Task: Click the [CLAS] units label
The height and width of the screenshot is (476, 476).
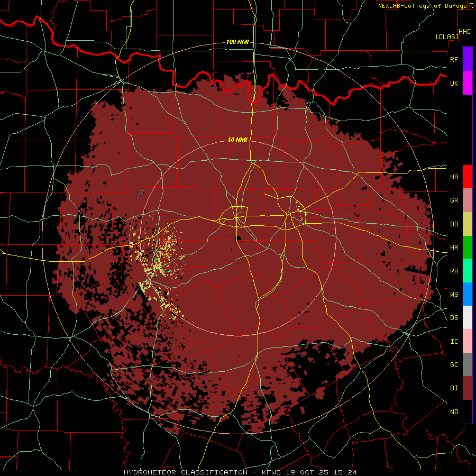Action: (x=447, y=36)
